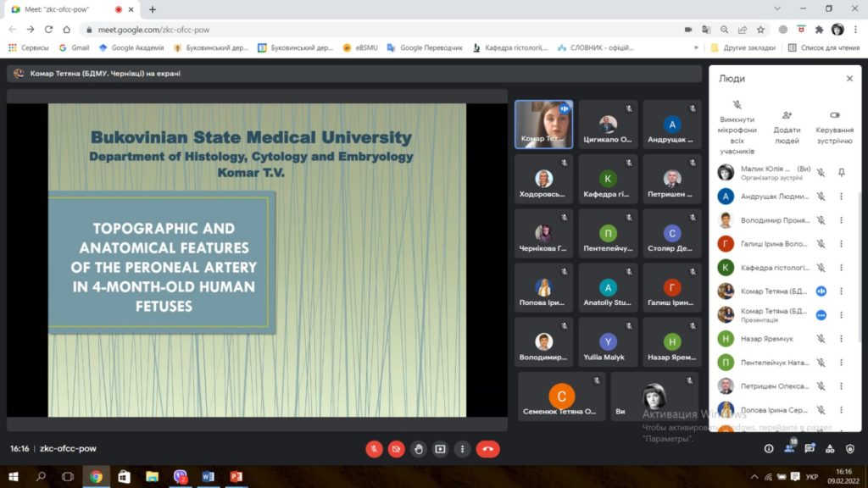Click the raise hand icon
868x488 pixels.
click(x=418, y=449)
